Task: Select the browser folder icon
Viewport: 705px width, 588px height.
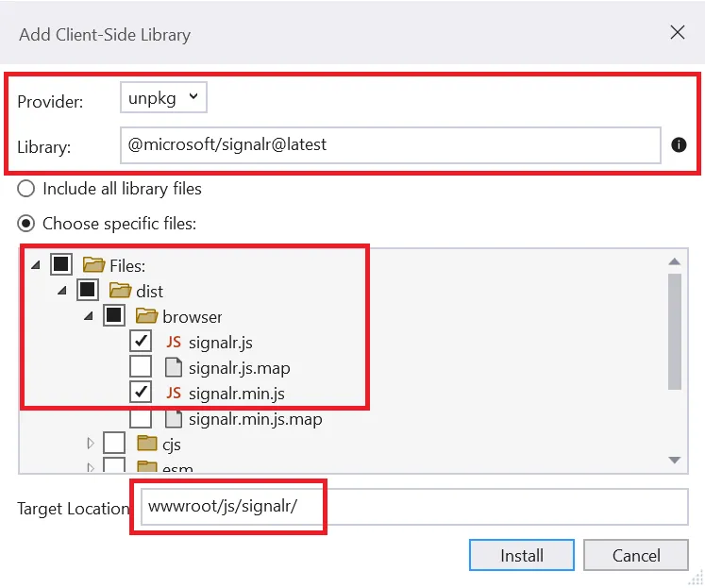Action: (146, 316)
